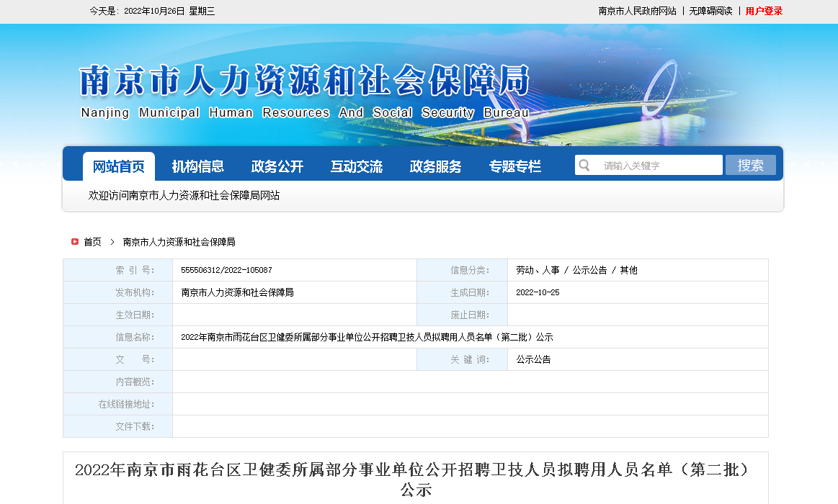Click the red 用户登录 link
838x504 pixels.
[764, 11]
